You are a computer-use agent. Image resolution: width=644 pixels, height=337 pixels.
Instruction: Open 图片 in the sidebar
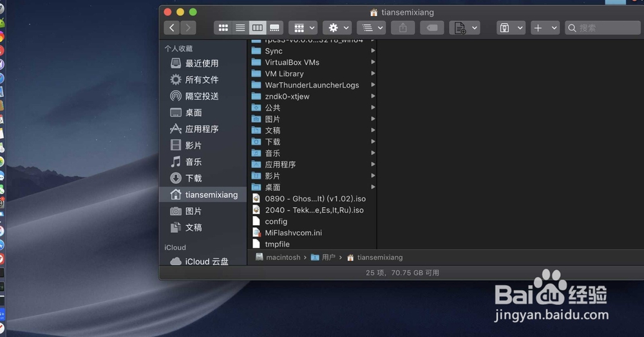click(203, 211)
